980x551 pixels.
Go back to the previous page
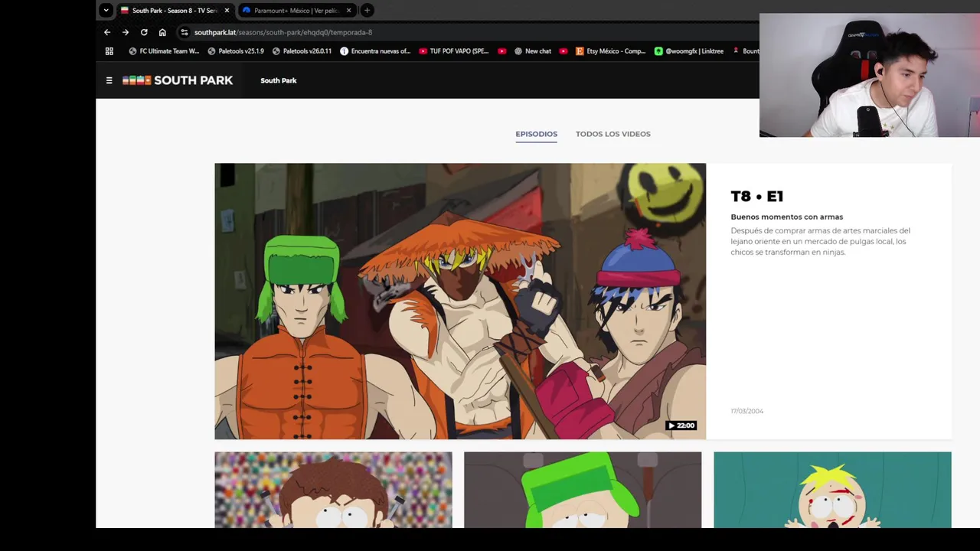click(x=107, y=32)
